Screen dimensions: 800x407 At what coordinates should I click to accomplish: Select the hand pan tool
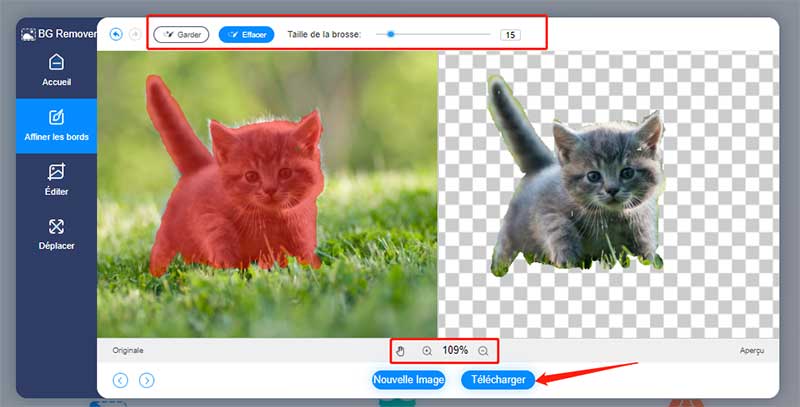402,351
